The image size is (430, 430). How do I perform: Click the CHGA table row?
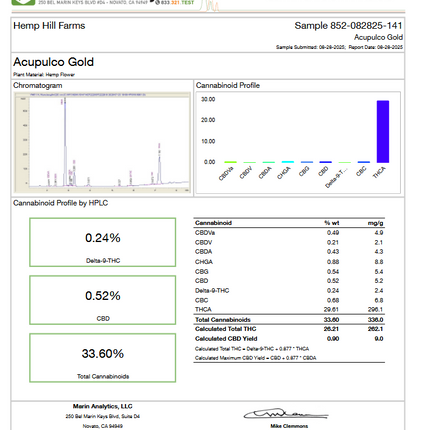pos(289,262)
